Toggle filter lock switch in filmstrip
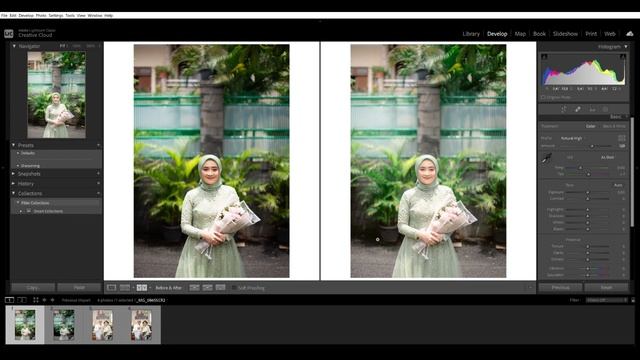Screen dimensions: 640x360 [x=633, y=300]
